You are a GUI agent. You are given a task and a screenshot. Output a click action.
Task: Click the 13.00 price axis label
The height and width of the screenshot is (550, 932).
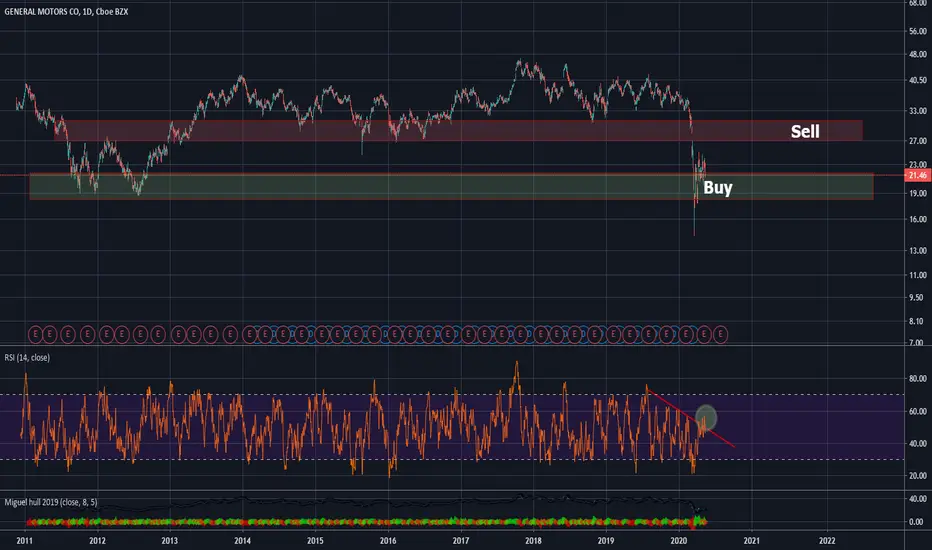[x=918, y=251]
